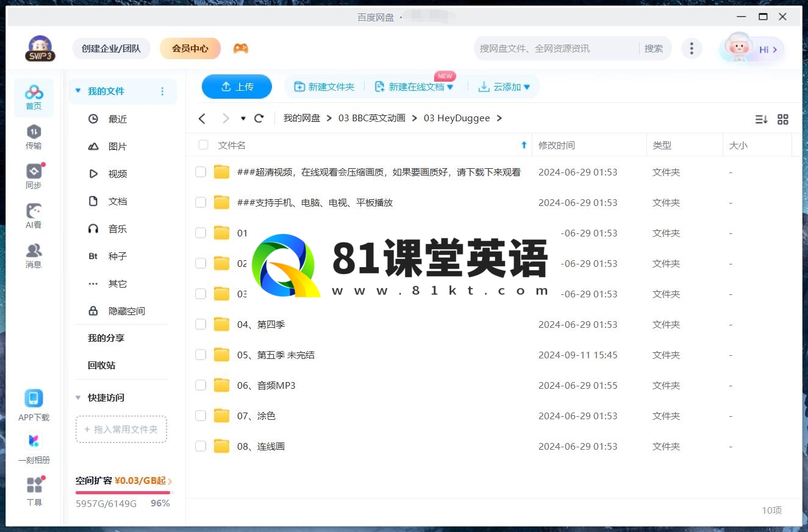
Task: Open the AI看 feature
Action: coord(34,216)
